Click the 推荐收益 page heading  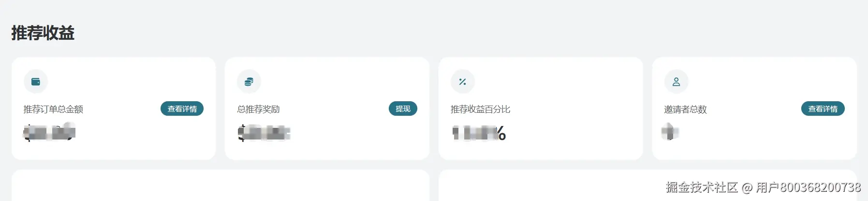[43, 33]
